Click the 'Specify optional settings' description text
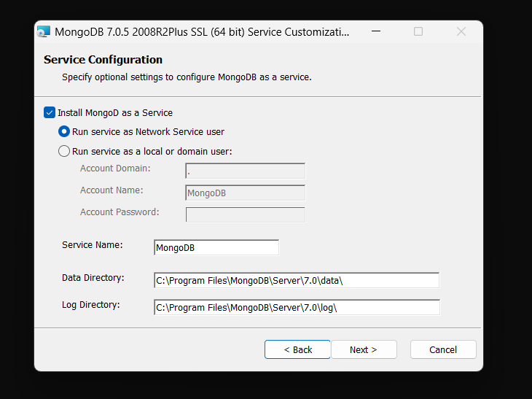The height and width of the screenshot is (399, 532). tap(187, 77)
